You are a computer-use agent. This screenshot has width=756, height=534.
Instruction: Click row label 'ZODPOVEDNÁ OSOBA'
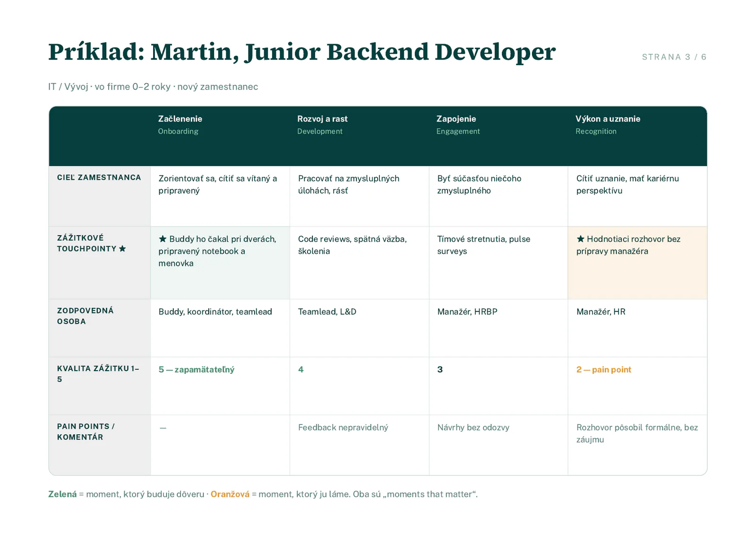[x=86, y=316]
